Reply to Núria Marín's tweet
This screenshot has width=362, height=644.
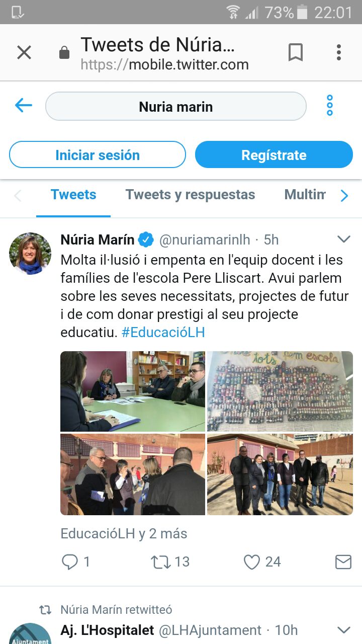pyautogui.click(x=69, y=561)
